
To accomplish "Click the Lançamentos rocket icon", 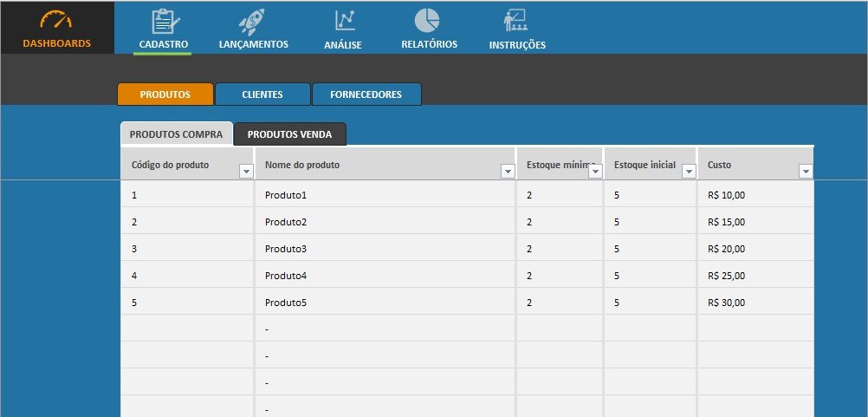I will tap(251, 23).
